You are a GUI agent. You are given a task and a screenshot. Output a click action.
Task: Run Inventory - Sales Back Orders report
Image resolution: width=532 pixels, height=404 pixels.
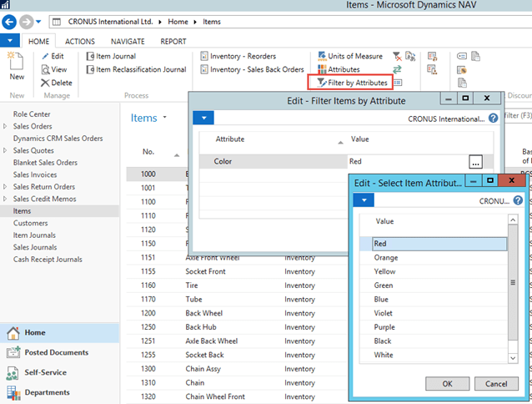252,69
